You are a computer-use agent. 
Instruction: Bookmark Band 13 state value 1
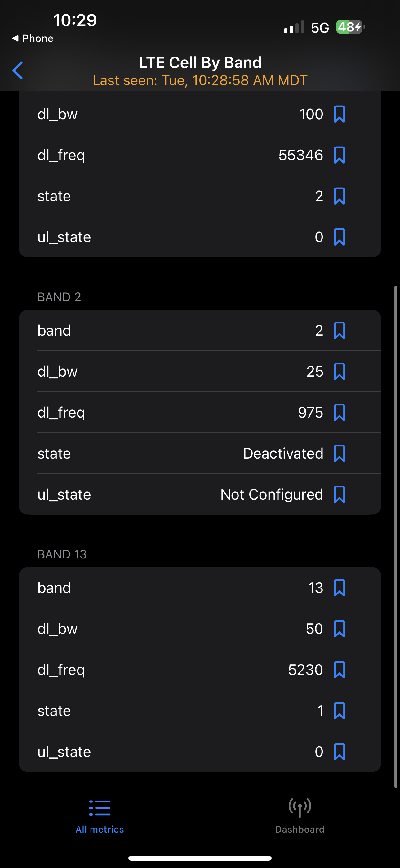[x=339, y=711]
